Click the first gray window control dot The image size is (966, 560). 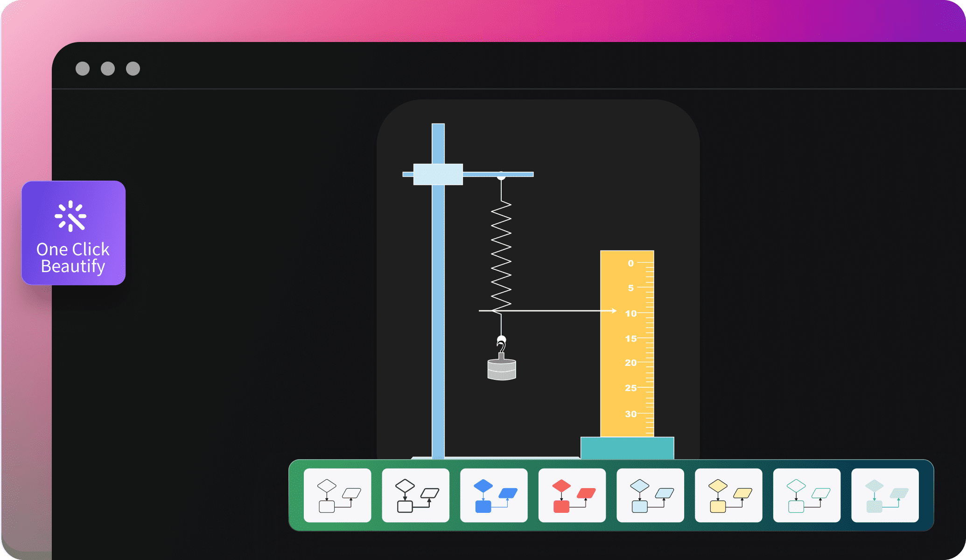click(83, 69)
